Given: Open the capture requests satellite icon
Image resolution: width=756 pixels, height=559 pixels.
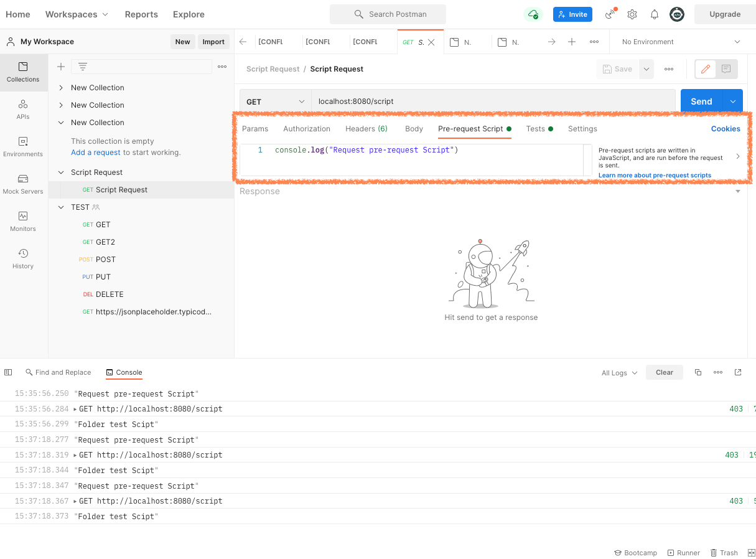Looking at the screenshot, I should [x=610, y=14].
